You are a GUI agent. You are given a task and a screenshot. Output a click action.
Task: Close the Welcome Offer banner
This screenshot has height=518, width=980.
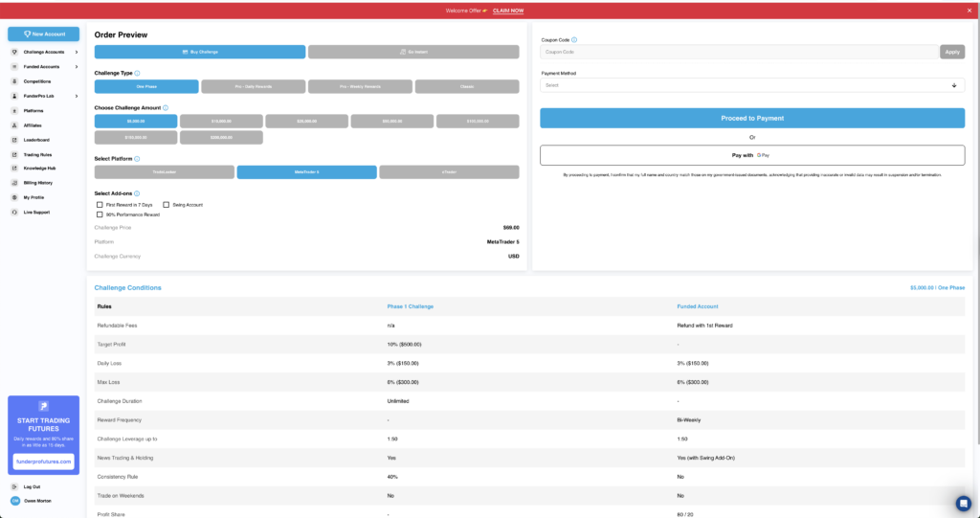tap(969, 11)
